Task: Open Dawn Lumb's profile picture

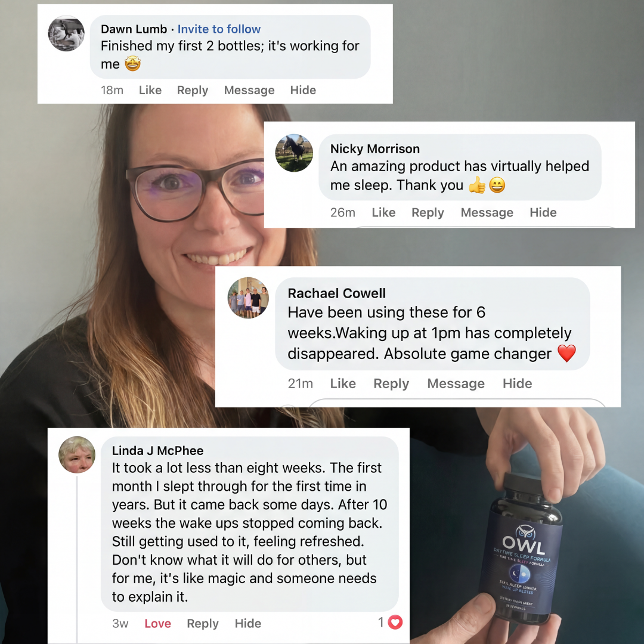Action: tap(67, 33)
